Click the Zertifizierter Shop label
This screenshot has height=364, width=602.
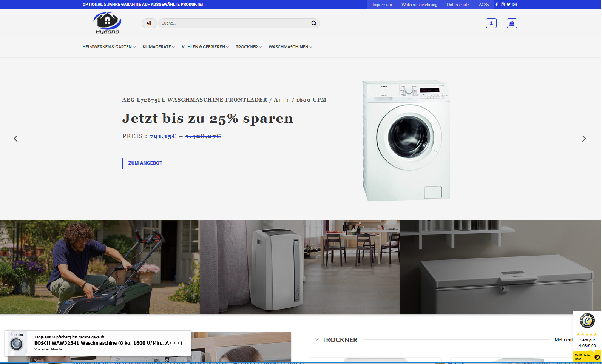click(583, 357)
